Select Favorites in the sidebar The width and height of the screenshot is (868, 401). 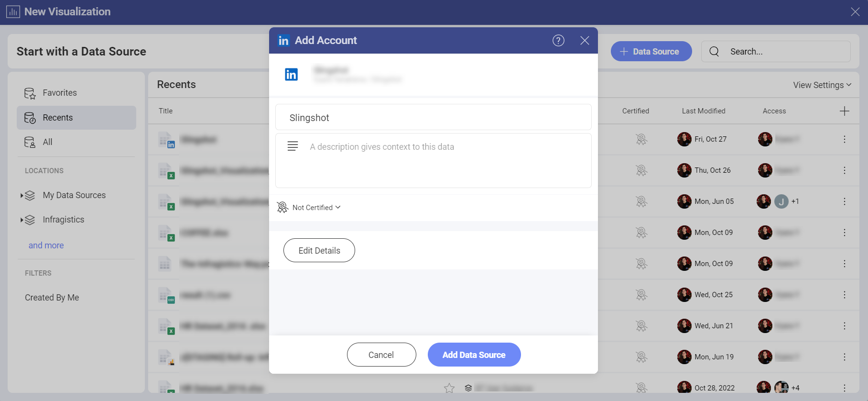[76, 93]
